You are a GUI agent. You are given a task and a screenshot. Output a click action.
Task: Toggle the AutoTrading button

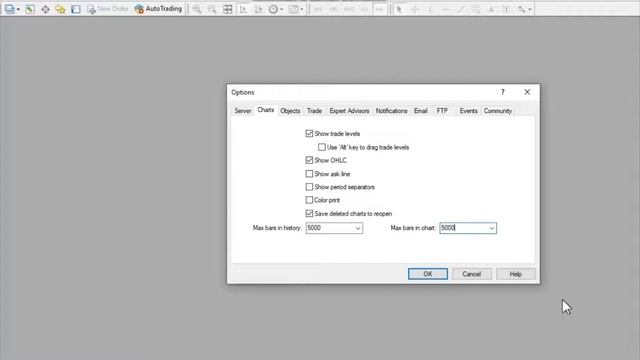[x=158, y=9]
